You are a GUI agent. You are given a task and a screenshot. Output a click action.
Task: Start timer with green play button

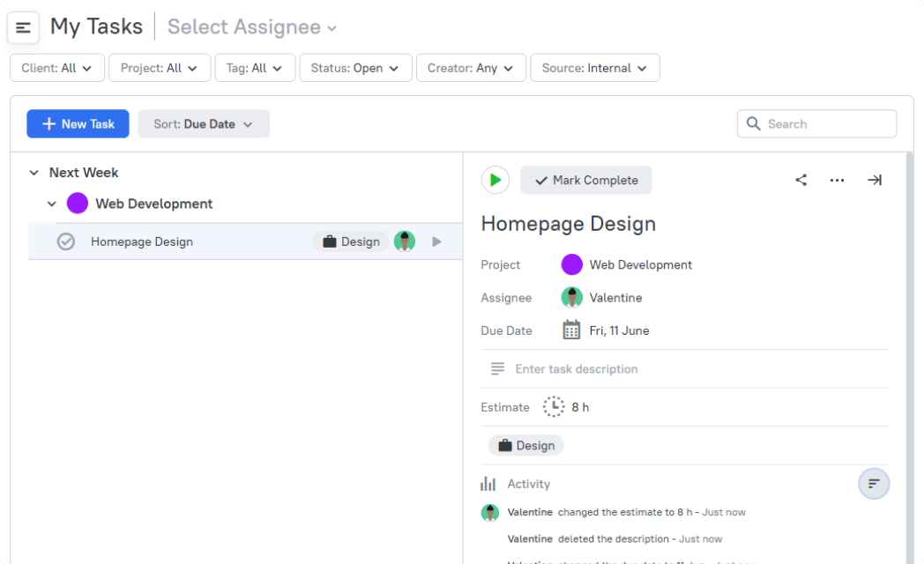pyautogui.click(x=495, y=180)
